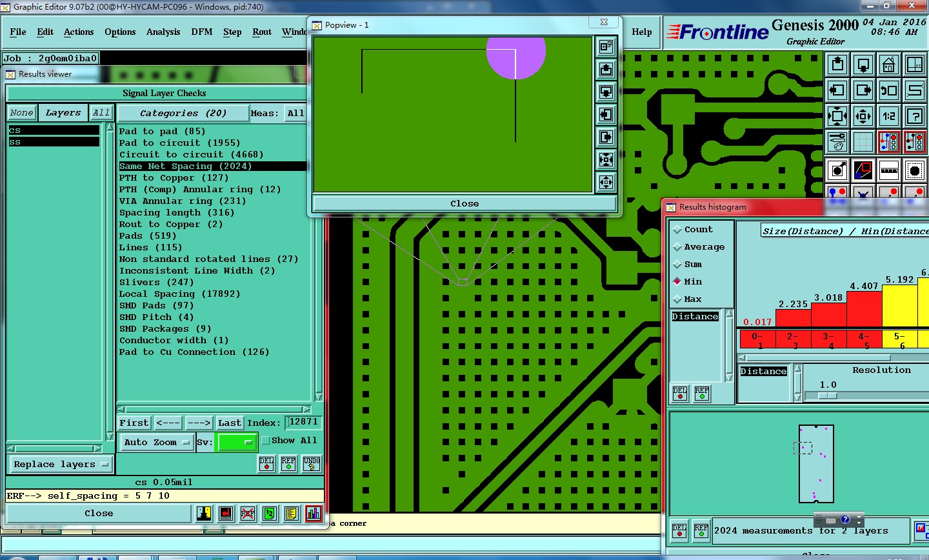Select Pad to pad (85) category
929x560 pixels.
tap(162, 131)
